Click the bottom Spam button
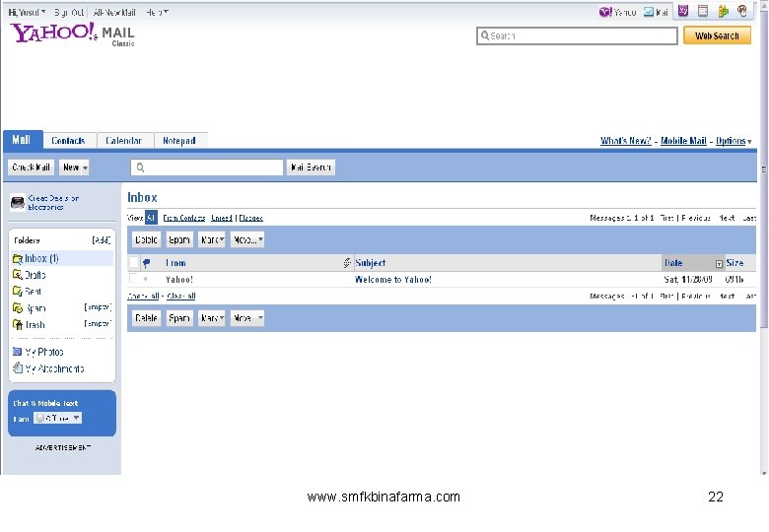Image resolution: width=769 pixels, height=532 pixels. [179, 318]
